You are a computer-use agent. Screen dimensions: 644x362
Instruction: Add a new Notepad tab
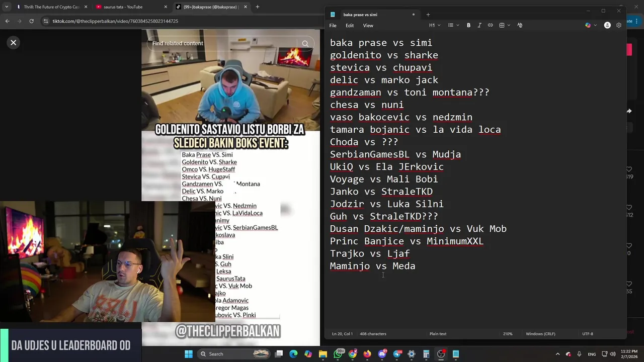[428, 15]
